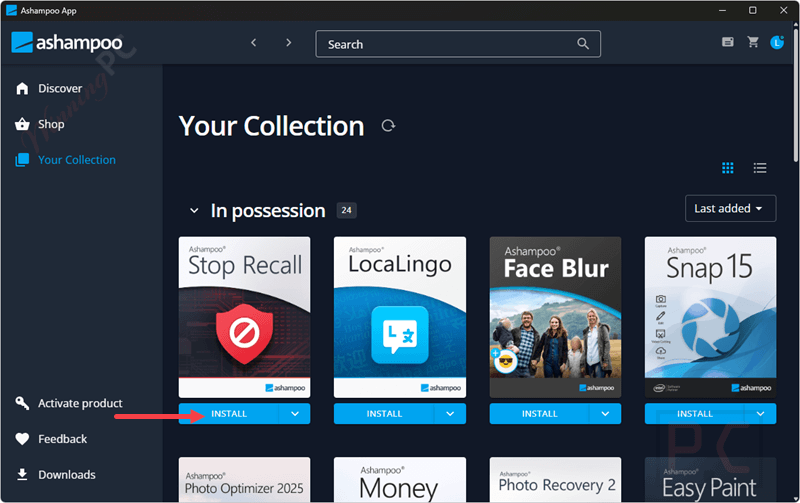The height and width of the screenshot is (503, 800).
Task: Click the Ashampoo App title bar icon
Action: click(11, 10)
